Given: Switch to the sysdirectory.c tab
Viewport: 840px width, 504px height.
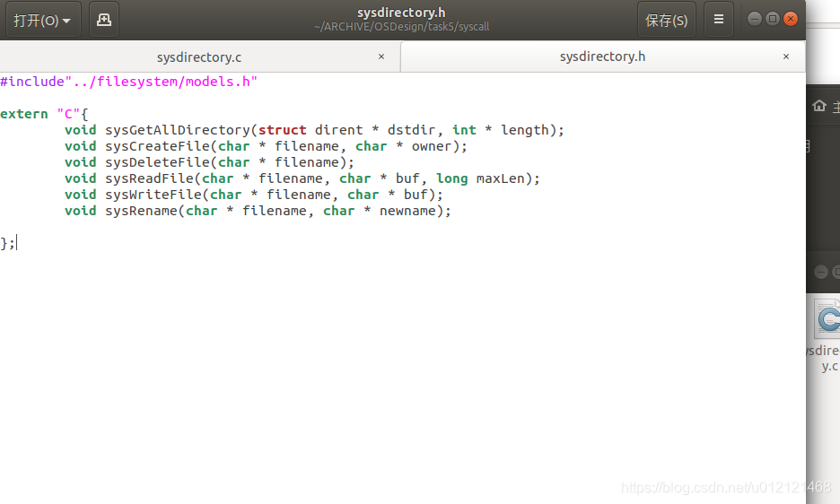Looking at the screenshot, I should click(199, 56).
